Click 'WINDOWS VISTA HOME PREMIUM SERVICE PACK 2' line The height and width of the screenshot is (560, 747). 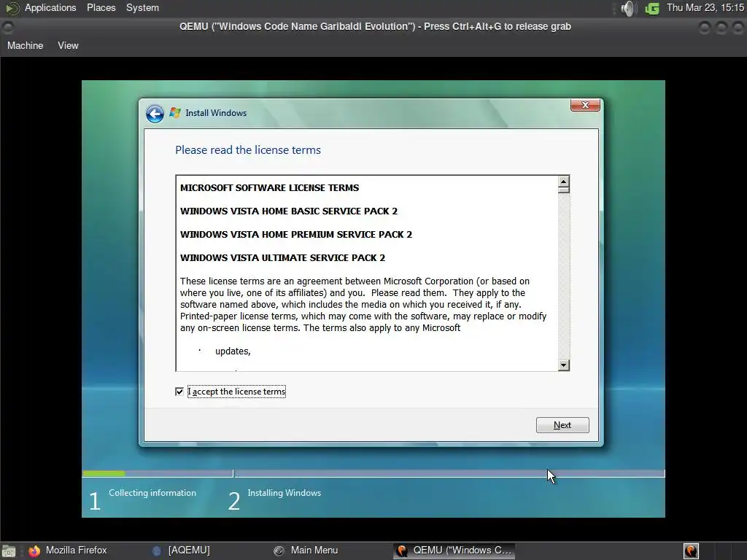pyautogui.click(x=296, y=234)
